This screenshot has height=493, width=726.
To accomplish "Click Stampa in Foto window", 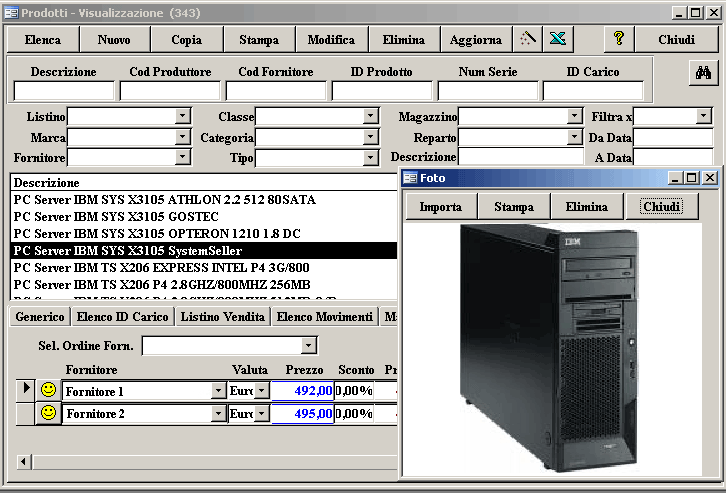I will click(x=514, y=206).
